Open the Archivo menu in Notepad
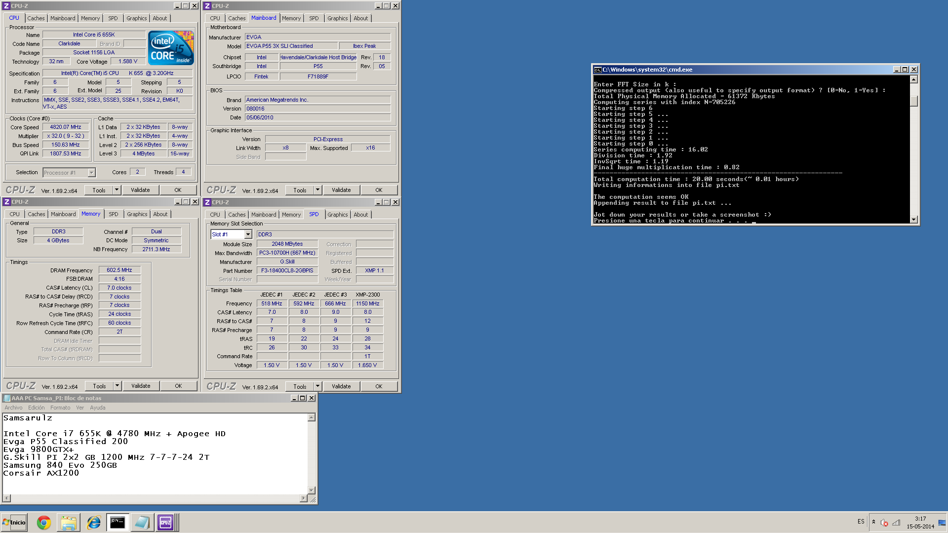This screenshot has width=948, height=560. click(x=13, y=408)
